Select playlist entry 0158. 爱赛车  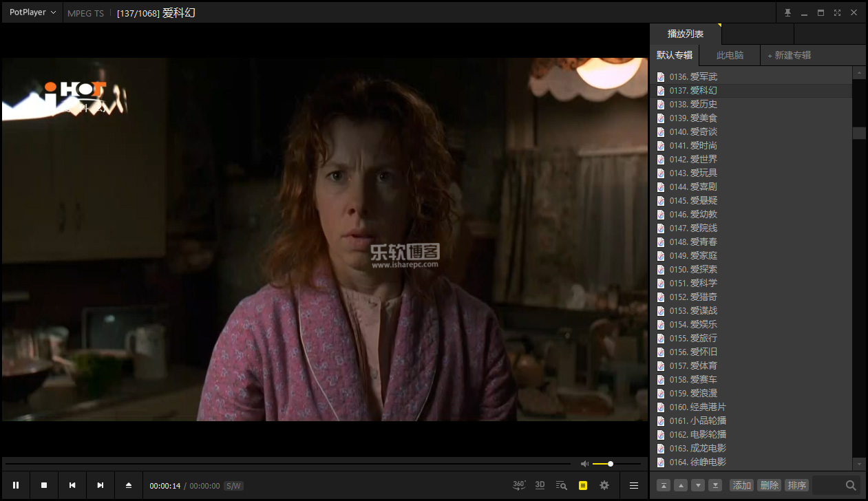point(751,379)
